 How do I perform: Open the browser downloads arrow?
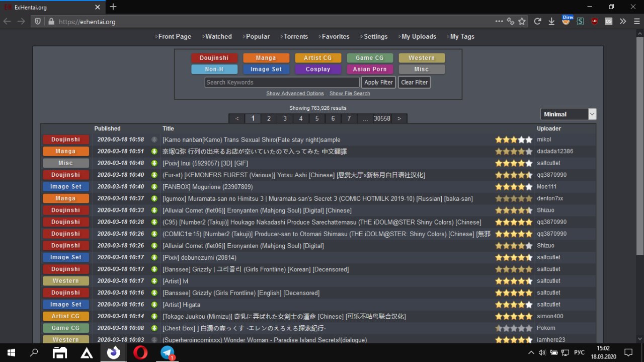point(551,22)
